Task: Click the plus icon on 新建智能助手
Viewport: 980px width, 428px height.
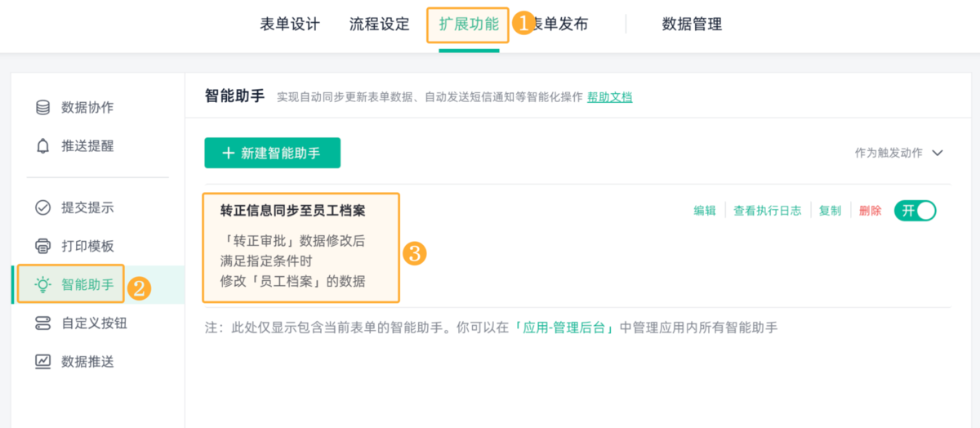Action: tap(228, 153)
